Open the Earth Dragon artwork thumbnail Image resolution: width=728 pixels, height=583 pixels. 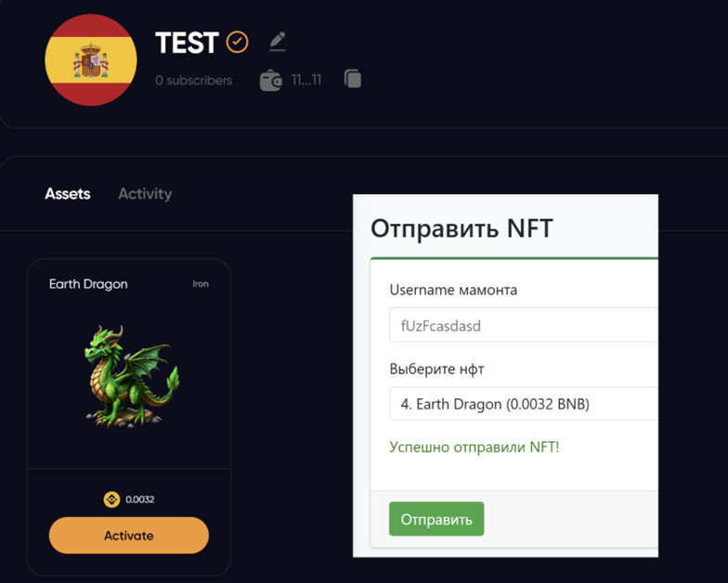[132, 376]
